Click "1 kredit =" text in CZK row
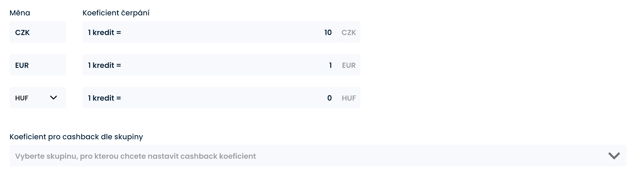 click(105, 33)
